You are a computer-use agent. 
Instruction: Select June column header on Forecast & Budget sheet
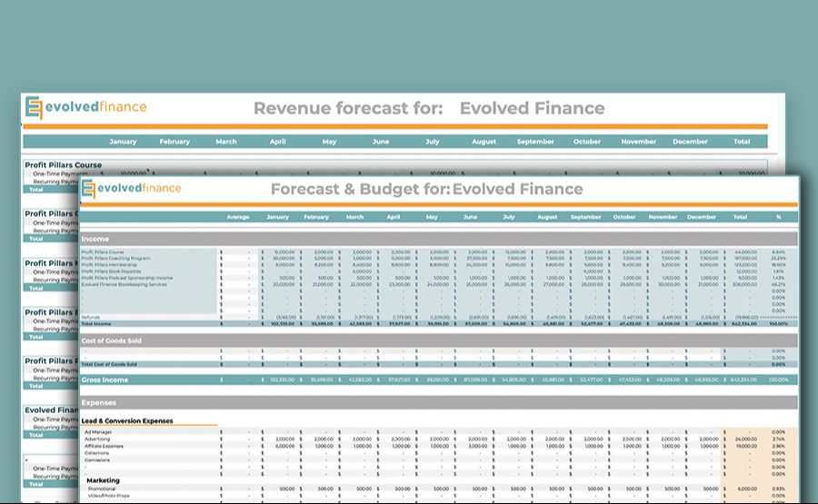pyautogui.click(x=470, y=217)
